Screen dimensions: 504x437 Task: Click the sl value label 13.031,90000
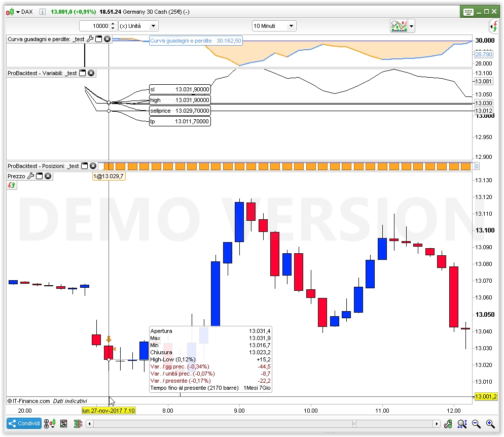[180, 89]
